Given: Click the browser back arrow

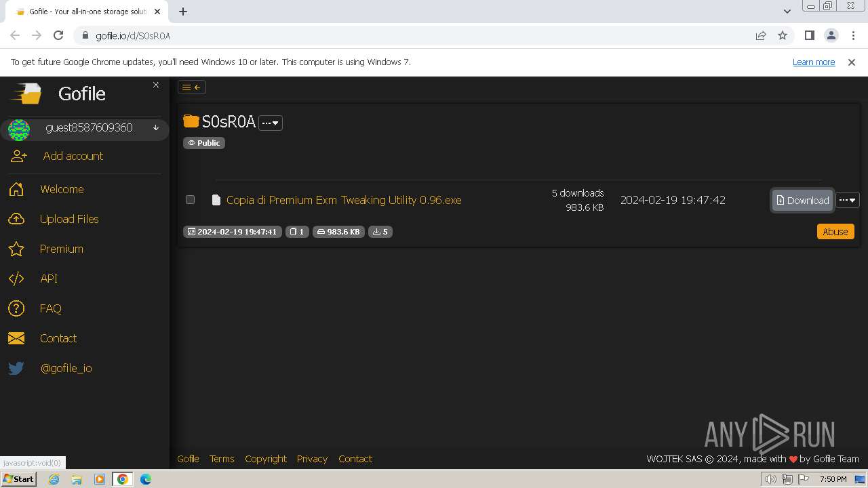Looking at the screenshot, I should [15, 35].
